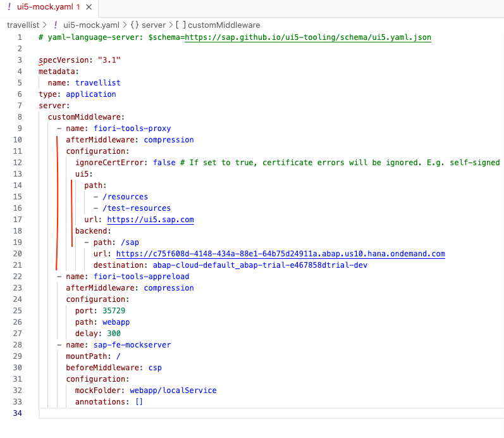Click the metadata key

tap(56, 72)
